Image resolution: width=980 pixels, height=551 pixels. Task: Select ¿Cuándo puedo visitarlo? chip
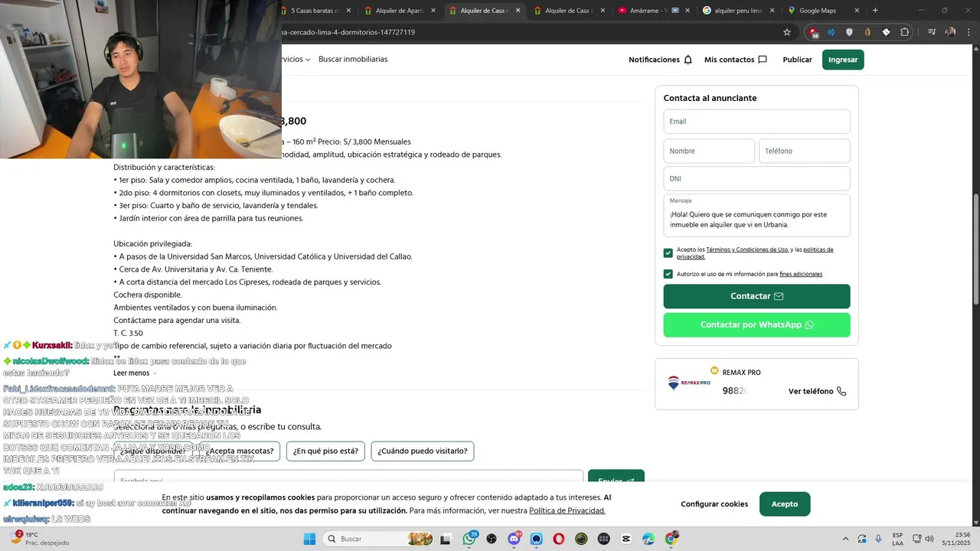[423, 451]
